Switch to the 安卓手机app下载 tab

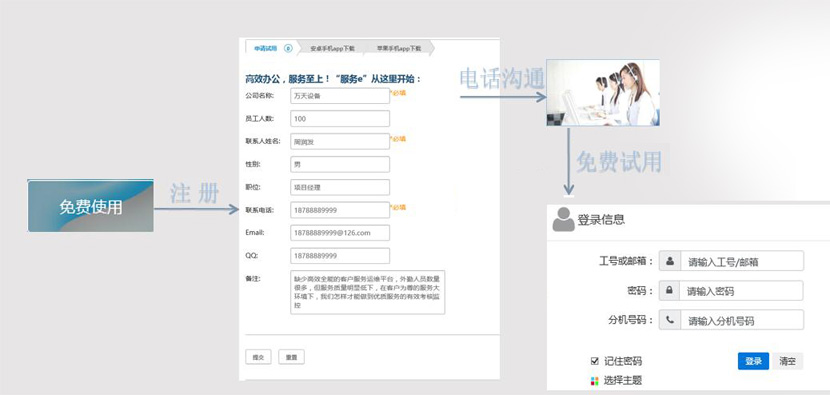coord(332,48)
